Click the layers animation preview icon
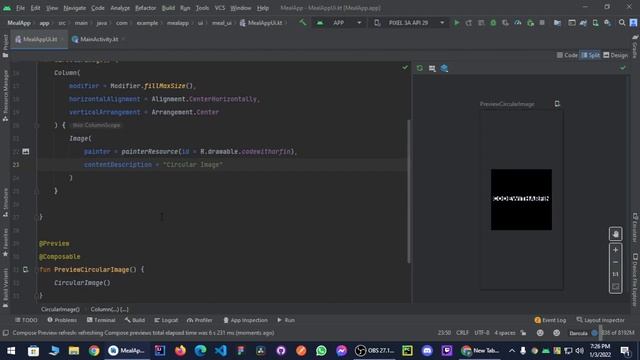The width and height of the screenshot is (640, 360). click(444, 68)
